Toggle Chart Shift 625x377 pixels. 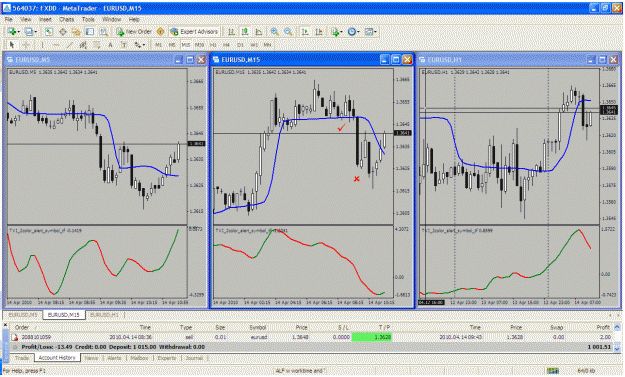pyautogui.click(x=319, y=31)
